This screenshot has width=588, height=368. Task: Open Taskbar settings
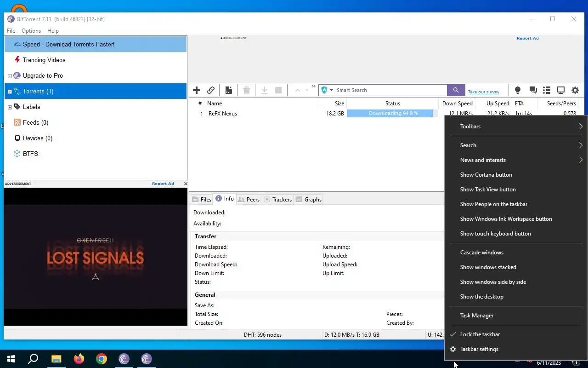515,349
